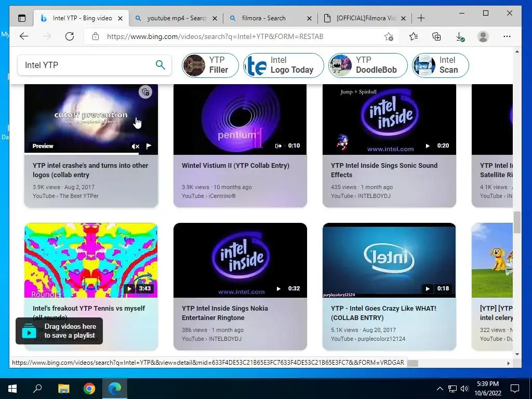Select the Intel Scan suggestion chip
The height and width of the screenshot is (399, 532).
[x=441, y=65]
